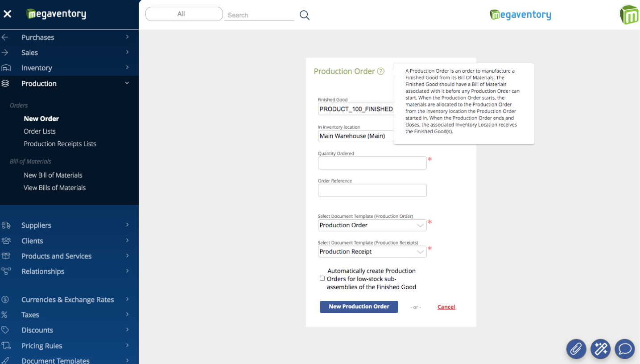Click the Finished Good product field

coord(356,109)
